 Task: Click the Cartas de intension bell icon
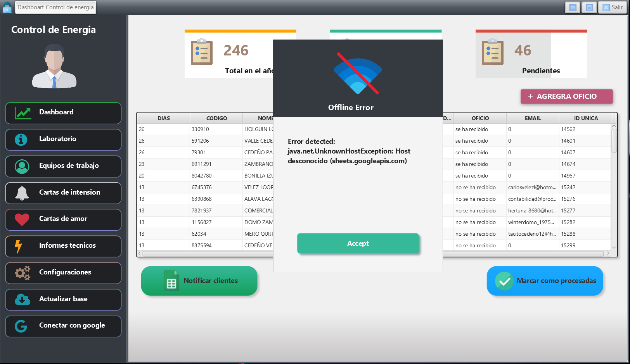22,193
